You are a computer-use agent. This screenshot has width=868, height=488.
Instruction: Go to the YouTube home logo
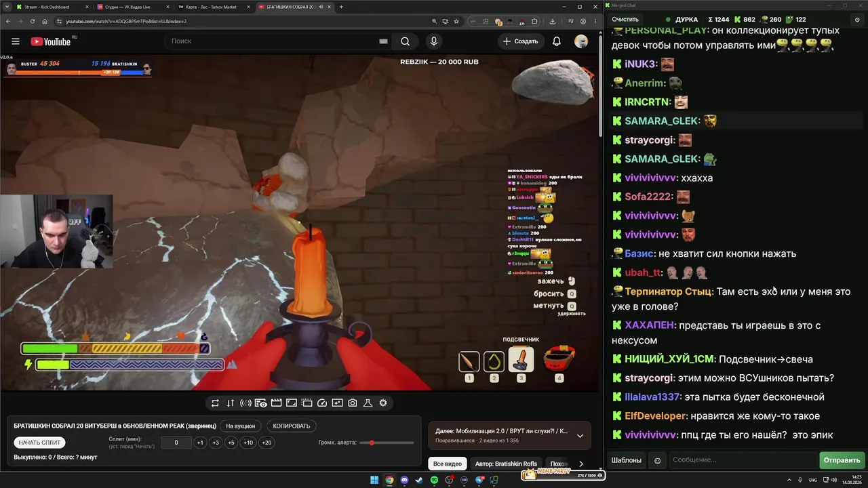51,41
